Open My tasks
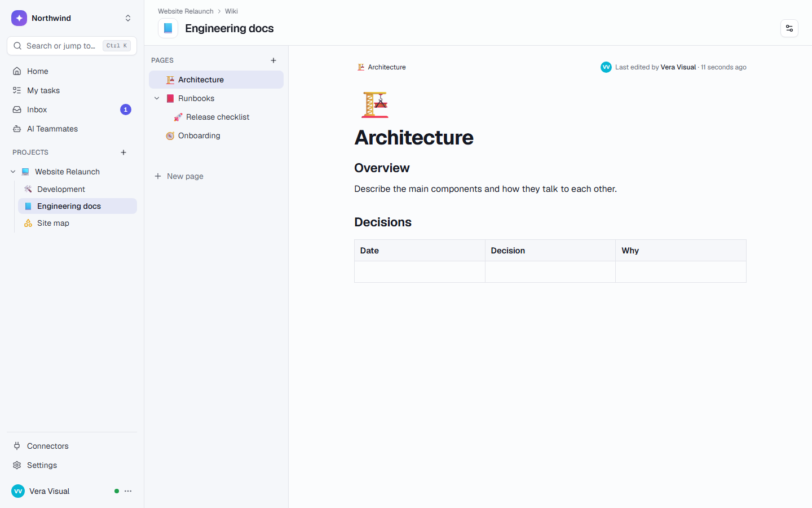 pyautogui.click(x=72, y=90)
